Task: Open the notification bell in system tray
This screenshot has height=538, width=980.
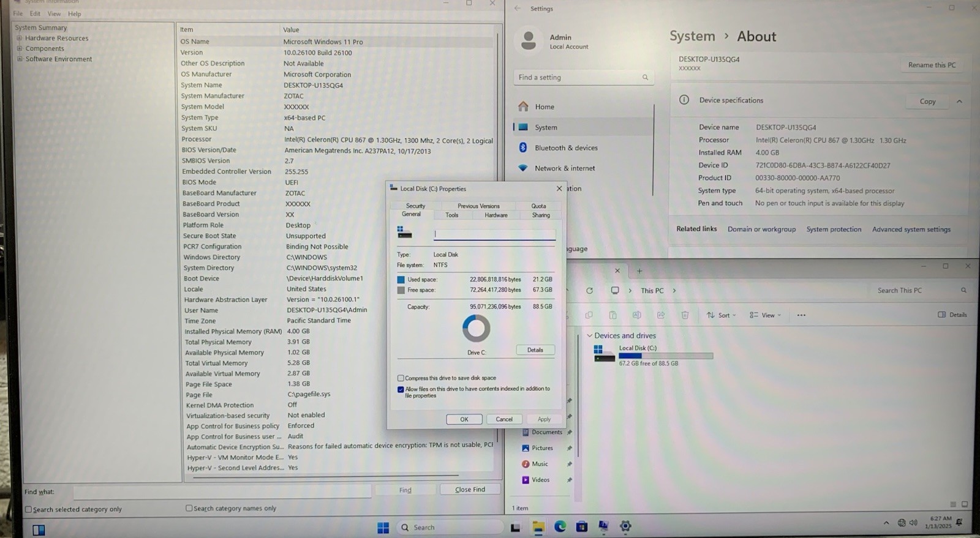Action: (959, 522)
